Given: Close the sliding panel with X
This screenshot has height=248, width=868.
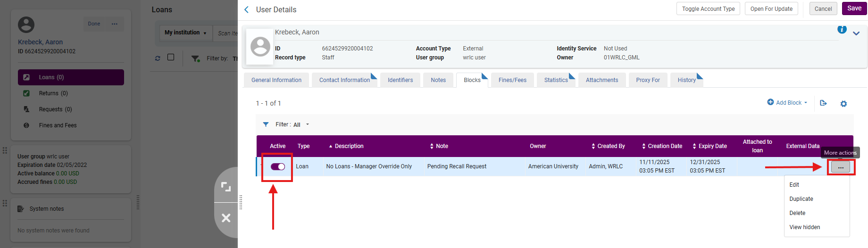Looking at the screenshot, I should (x=226, y=218).
